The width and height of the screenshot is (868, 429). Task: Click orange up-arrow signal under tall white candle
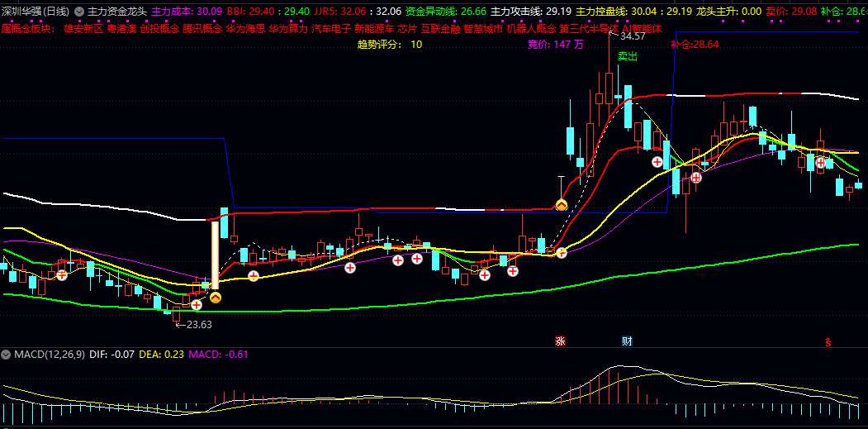click(215, 297)
